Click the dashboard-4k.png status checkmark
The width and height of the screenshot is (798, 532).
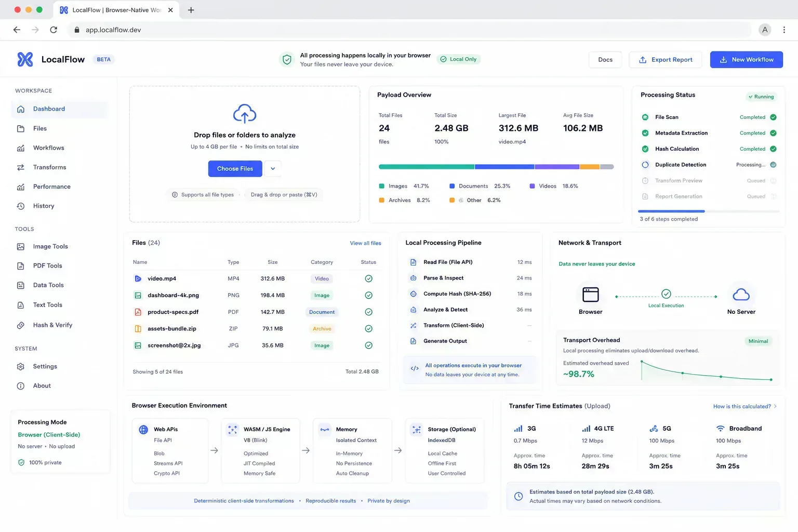click(368, 295)
